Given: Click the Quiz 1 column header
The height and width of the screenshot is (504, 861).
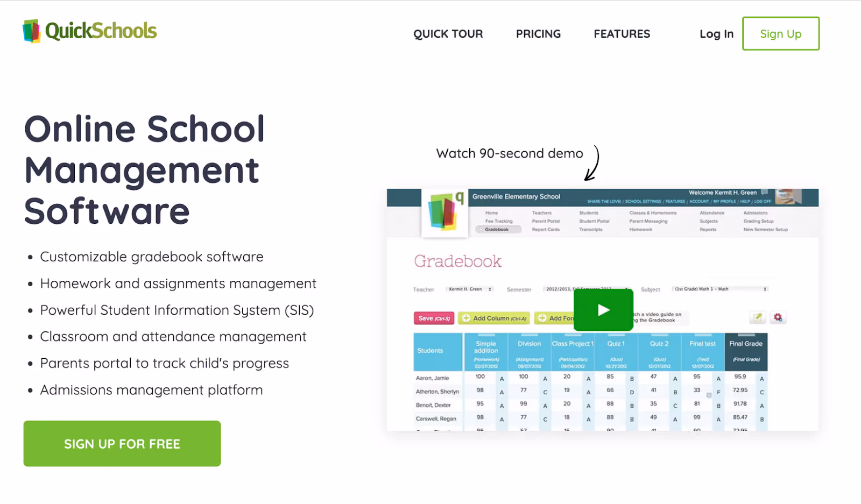Looking at the screenshot, I should click(x=616, y=352).
